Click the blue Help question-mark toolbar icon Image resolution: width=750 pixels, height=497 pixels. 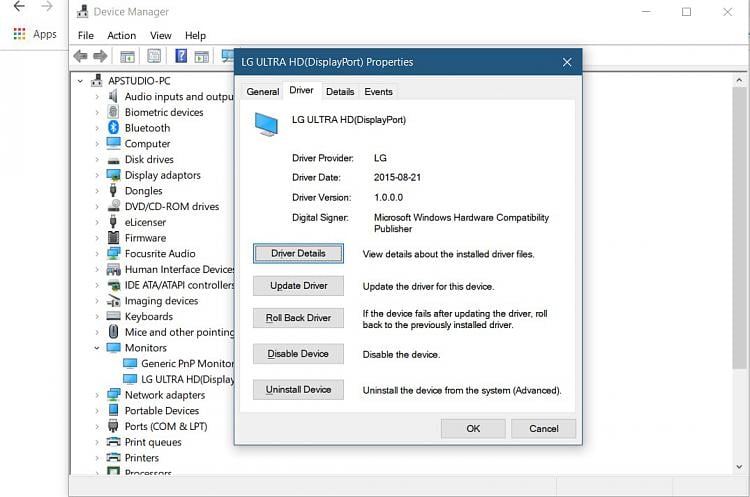181,56
